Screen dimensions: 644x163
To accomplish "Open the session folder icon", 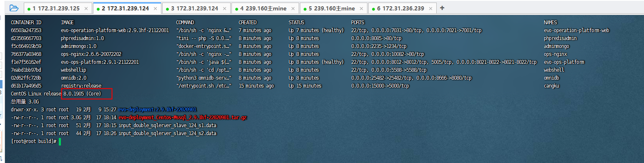I will pyautogui.click(x=14, y=8).
